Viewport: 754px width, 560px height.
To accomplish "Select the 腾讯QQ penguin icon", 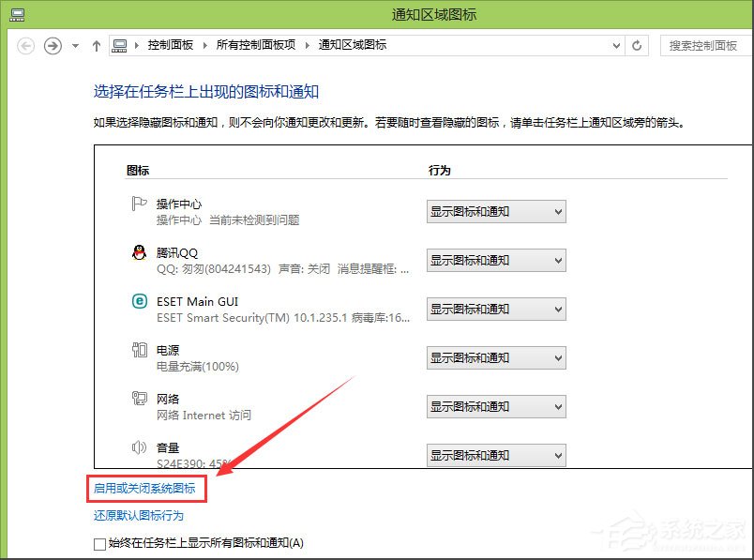I will (x=140, y=253).
